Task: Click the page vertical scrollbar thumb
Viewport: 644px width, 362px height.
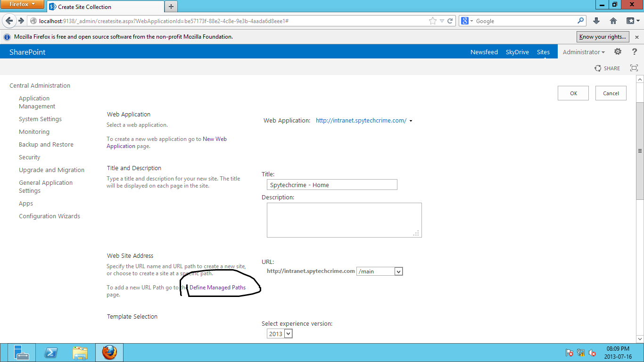Action: pos(640,151)
